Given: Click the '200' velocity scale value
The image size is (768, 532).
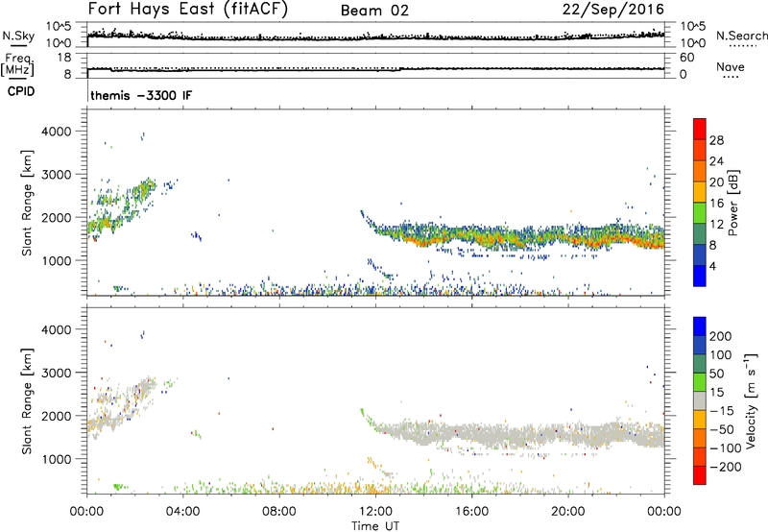Looking at the screenshot, I should [721, 336].
